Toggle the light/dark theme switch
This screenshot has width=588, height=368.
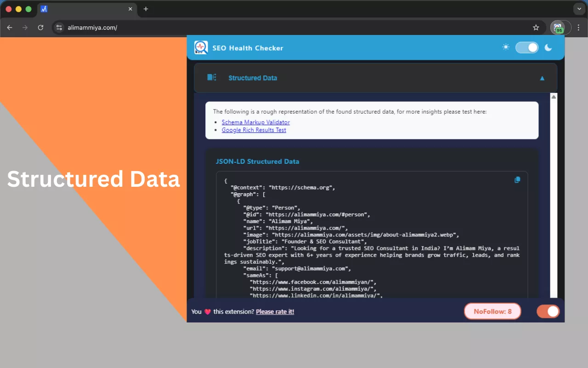pyautogui.click(x=527, y=47)
